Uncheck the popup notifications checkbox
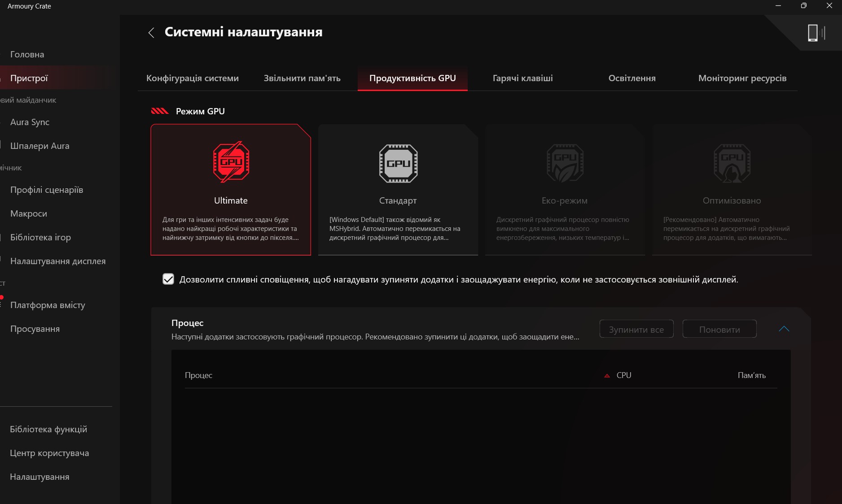Viewport: 842px width, 504px height. (x=168, y=279)
